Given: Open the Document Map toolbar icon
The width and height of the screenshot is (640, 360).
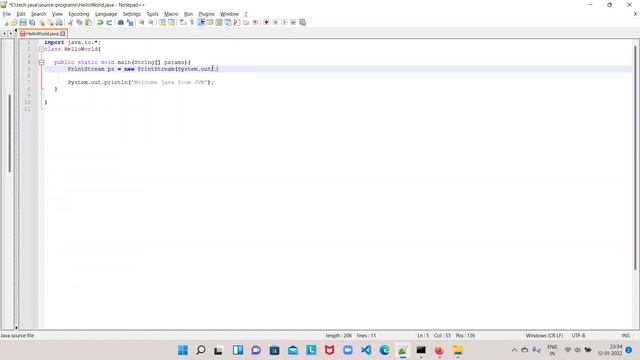Looking at the screenshot, I should (x=219, y=22).
